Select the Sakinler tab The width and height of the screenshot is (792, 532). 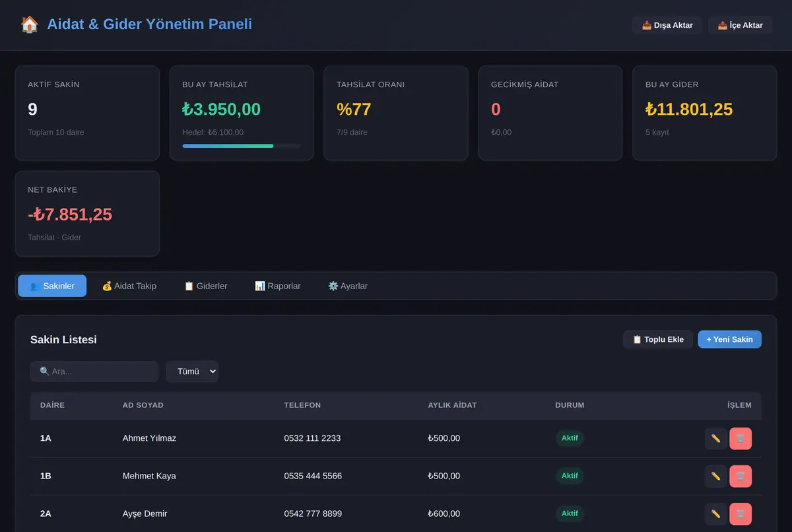[52, 286]
